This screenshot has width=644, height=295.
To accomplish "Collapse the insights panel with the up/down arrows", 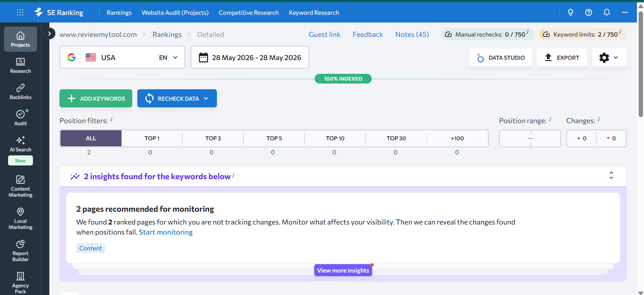I will tap(611, 175).
